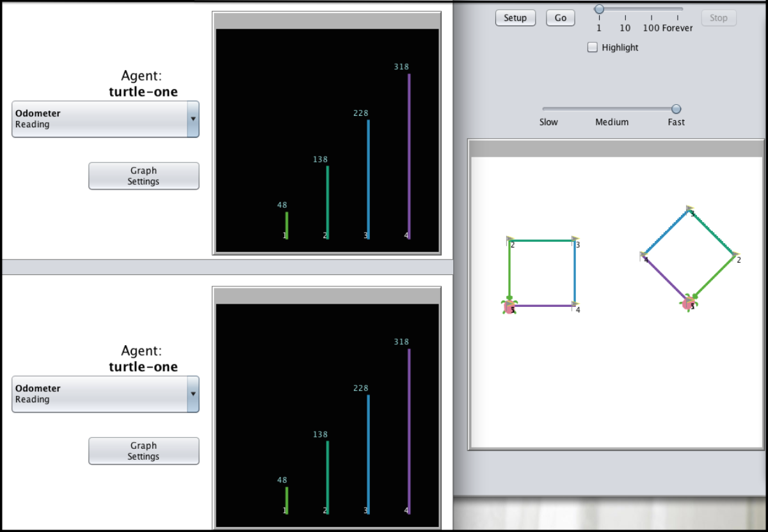Click the top 'turtle-one' agent name
Image resolution: width=768 pixels, height=532 pixels.
coord(143,92)
